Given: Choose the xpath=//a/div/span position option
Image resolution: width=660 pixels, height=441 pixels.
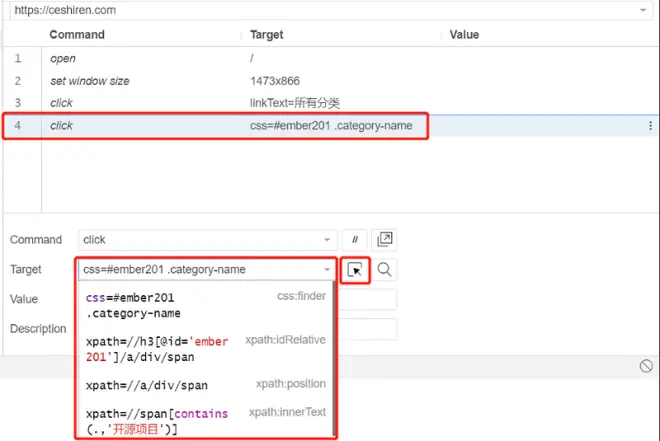Looking at the screenshot, I should coord(205,385).
